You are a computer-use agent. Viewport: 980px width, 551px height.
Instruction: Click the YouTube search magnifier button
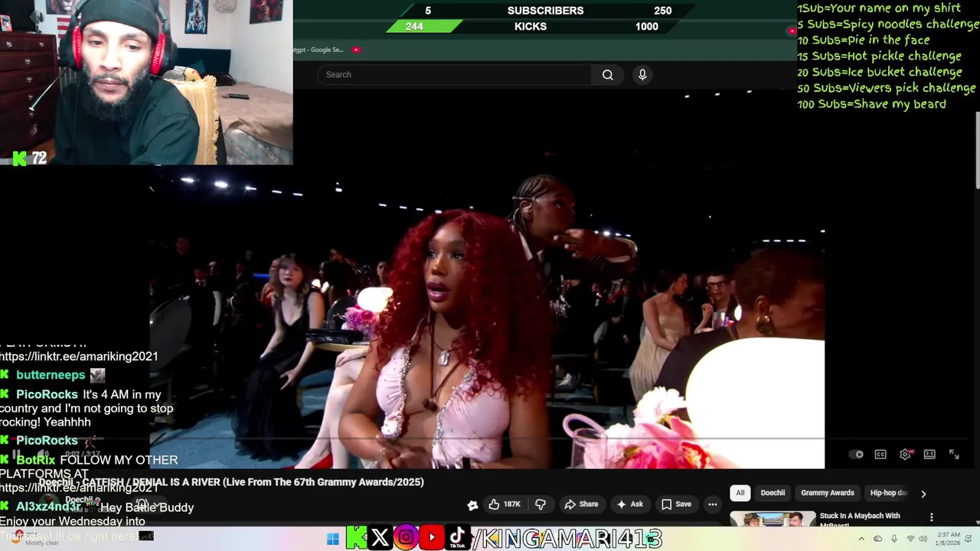point(608,74)
